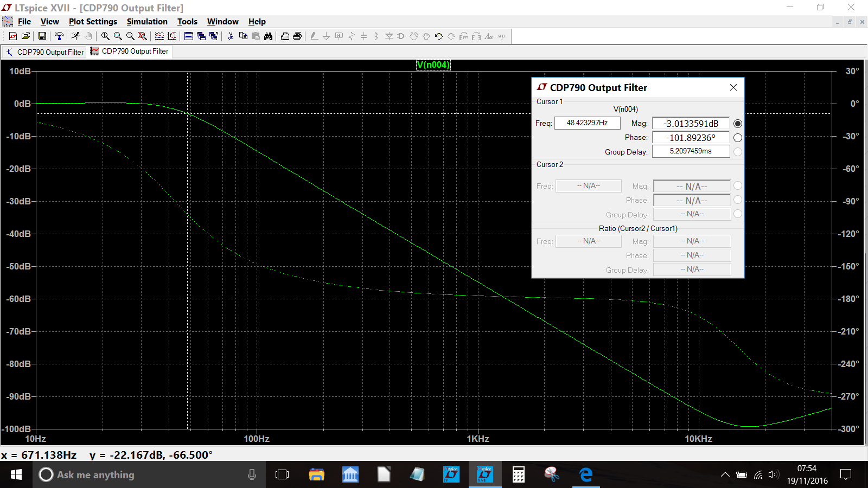Click the -180° right axis label
The image size is (868, 488).
(x=849, y=299)
